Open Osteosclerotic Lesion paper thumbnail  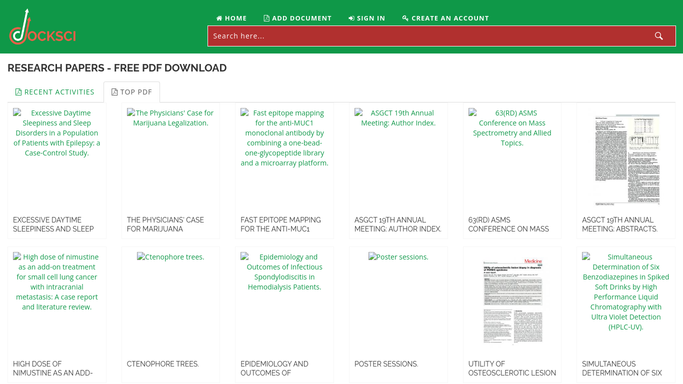tap(513, 301)
